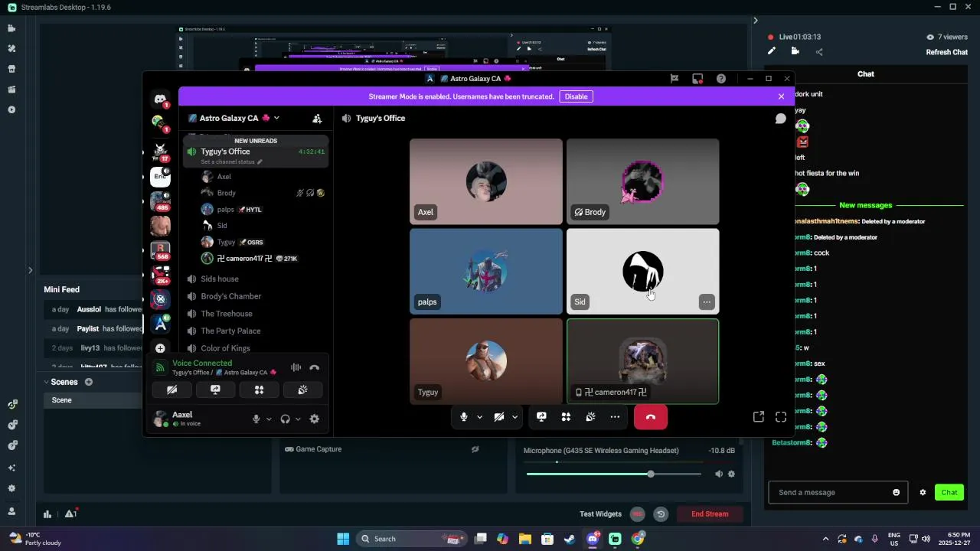Open Discord user settings gear
980x551 pixels.
pos(314,419)
